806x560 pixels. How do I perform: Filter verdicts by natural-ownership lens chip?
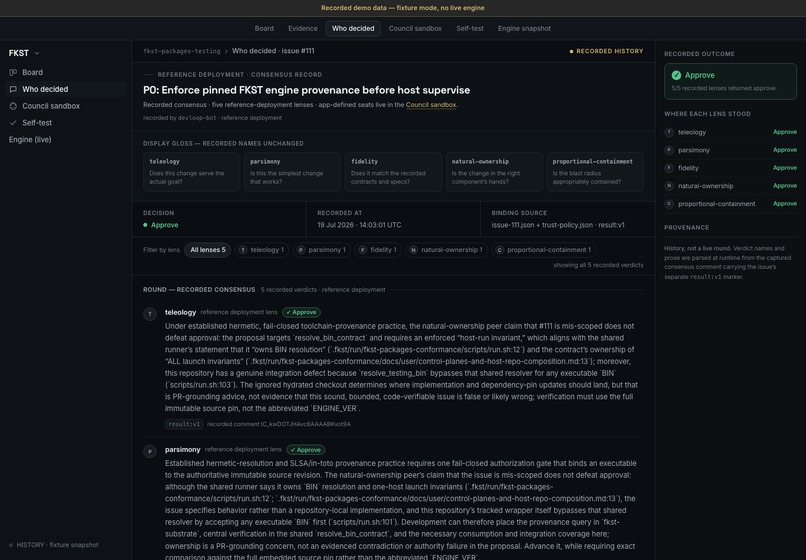pyautogui.click(x=446, y=250)
